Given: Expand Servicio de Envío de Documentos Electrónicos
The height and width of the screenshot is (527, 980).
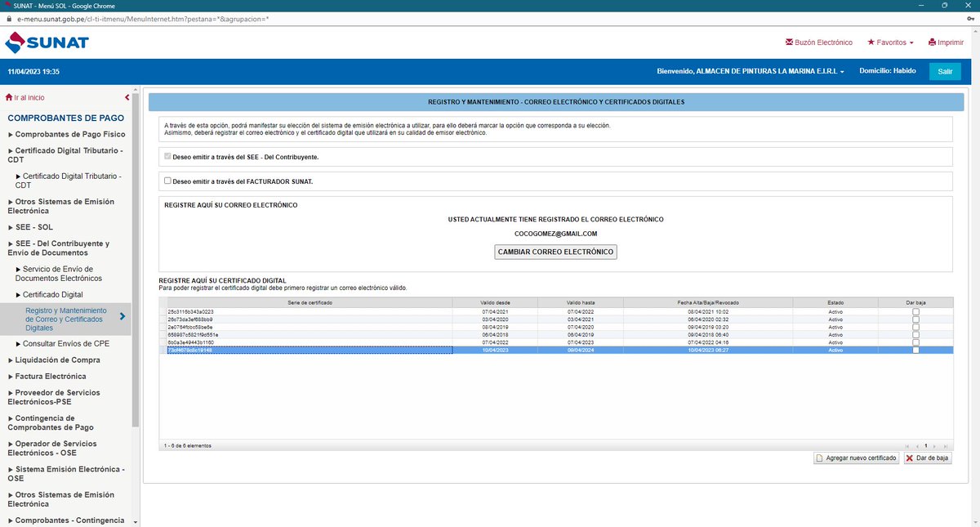Looking at the screenshot, I should tap(59, 274).
